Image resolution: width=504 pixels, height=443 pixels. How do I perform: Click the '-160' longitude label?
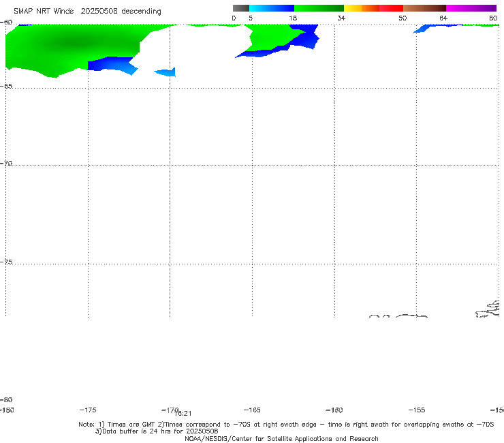[334, 410]
